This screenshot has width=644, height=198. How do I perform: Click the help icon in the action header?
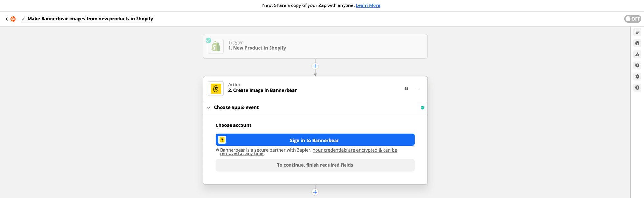point(406,89)
